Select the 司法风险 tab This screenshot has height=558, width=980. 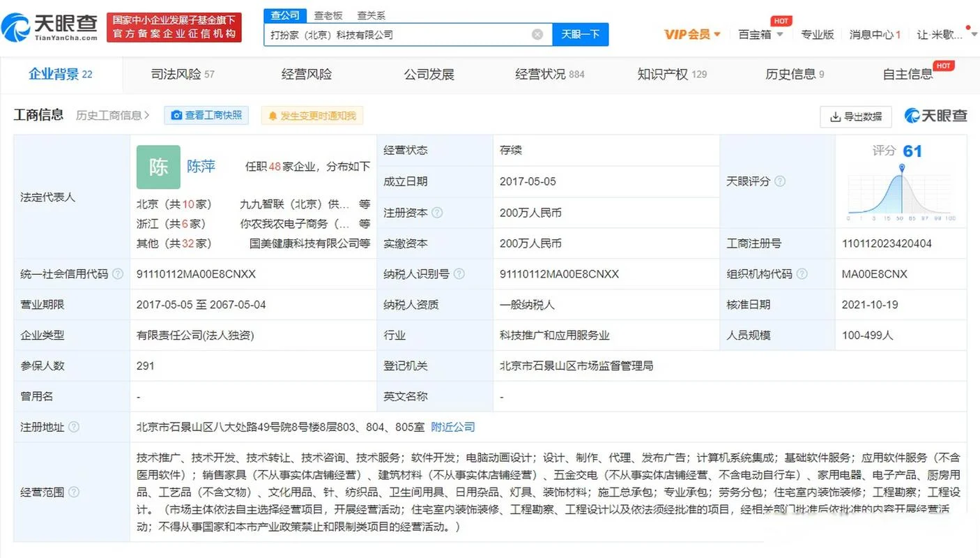coord(183,74)
